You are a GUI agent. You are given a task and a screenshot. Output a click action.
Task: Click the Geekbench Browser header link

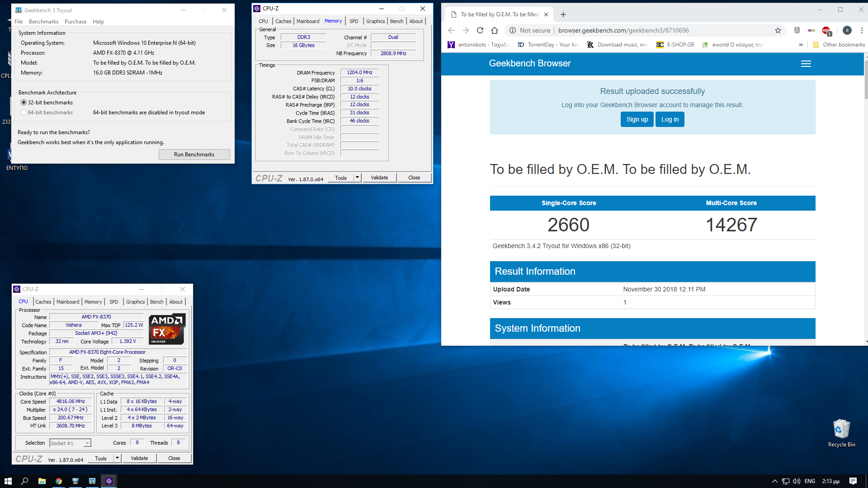pos(530,64)
